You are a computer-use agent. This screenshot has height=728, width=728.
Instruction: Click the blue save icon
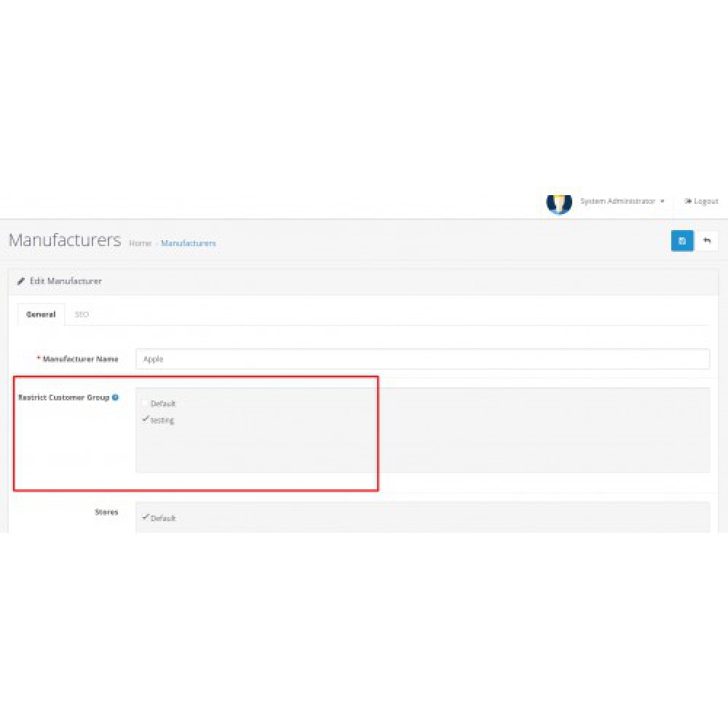click(681, 240)
